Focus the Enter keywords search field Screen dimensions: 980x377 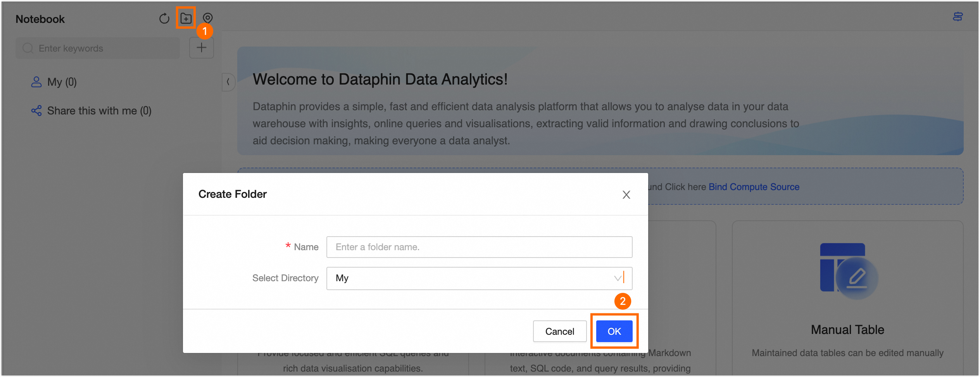[98, 48]
